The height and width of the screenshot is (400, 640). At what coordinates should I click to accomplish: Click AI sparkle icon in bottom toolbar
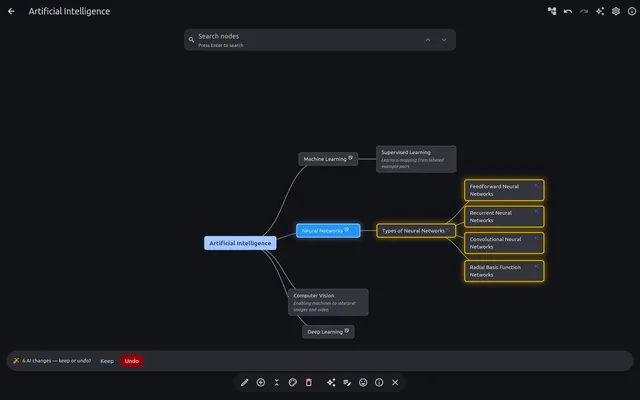click(331, 382)
